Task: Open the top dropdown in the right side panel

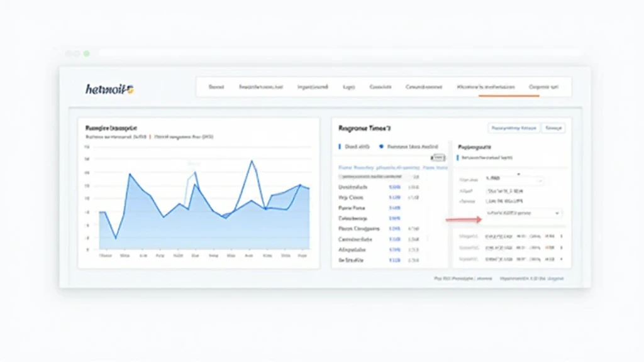Action: (514, 179)
